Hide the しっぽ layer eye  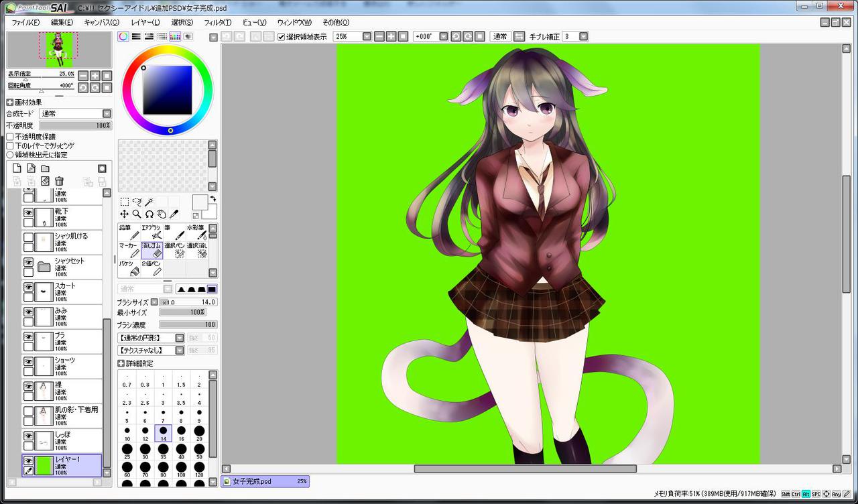point(28,436)
